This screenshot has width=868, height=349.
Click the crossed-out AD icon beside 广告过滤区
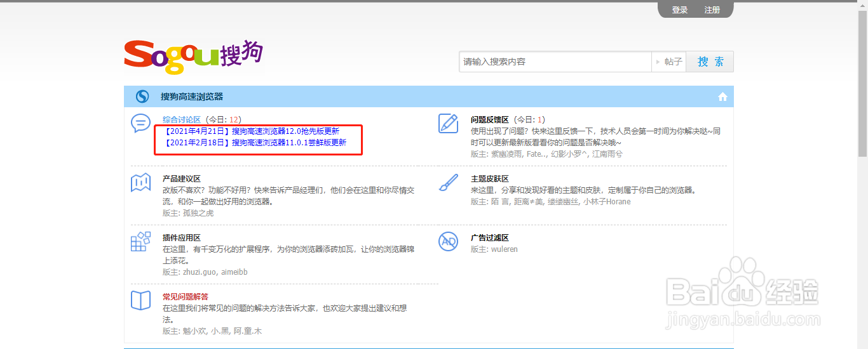[449, 241]
